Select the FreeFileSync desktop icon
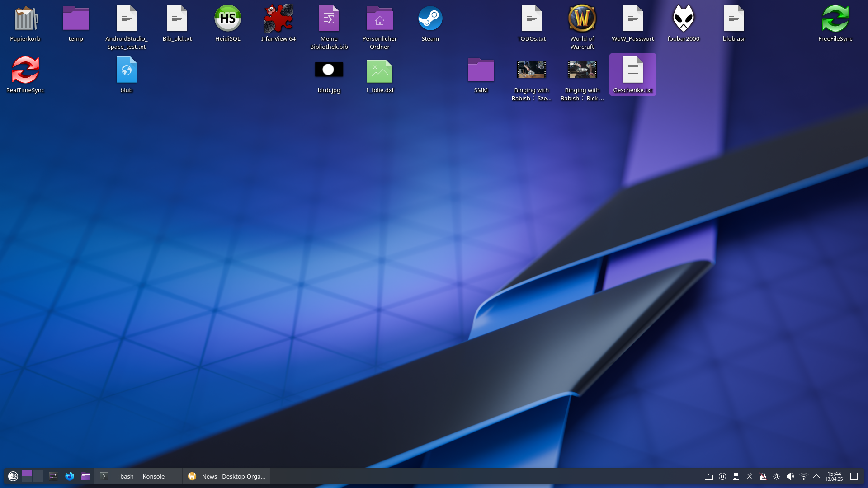Screen dimensions: 868x488 [x=835, y=19]
